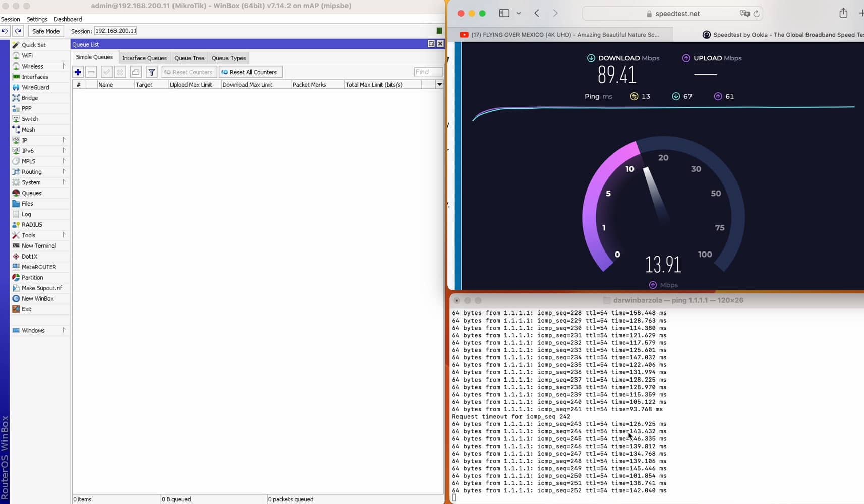The height and width of the screenshot is (504, 864).
Task: Click Reset All Counters button
Action: (250, 72)
